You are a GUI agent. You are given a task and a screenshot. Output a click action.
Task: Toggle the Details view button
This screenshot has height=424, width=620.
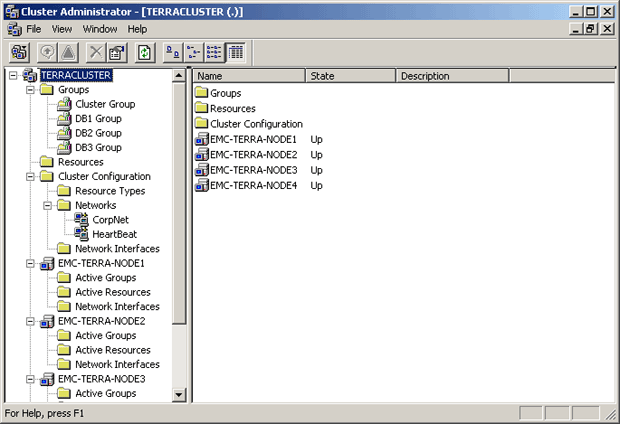(235, 52)
